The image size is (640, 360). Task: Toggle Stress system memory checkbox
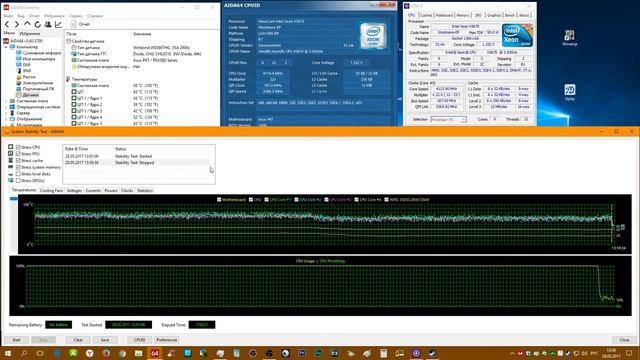[18, 167]
